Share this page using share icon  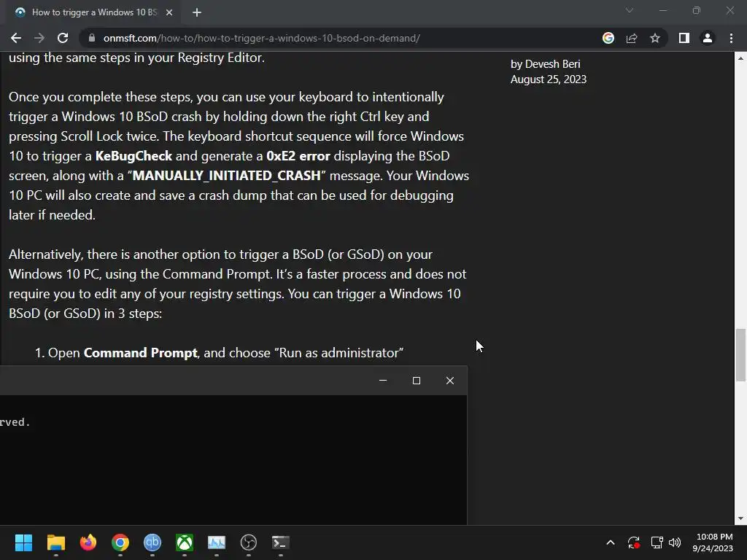pyautogui.click(x=632, y=38)
